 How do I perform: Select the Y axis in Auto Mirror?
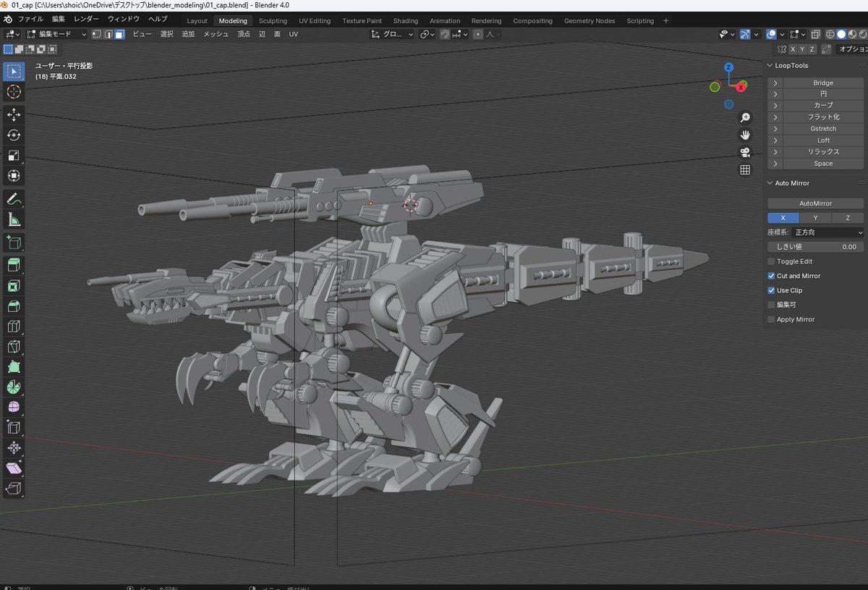point(816,218)
